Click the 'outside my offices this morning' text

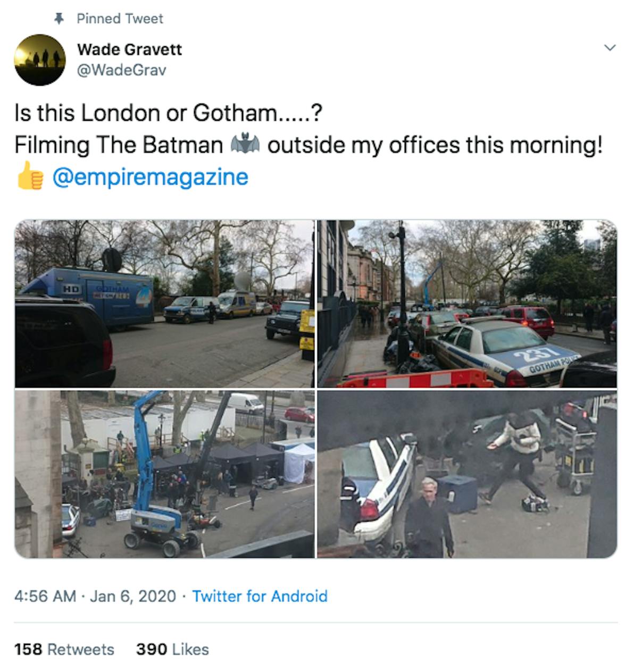tap(435, 145)
